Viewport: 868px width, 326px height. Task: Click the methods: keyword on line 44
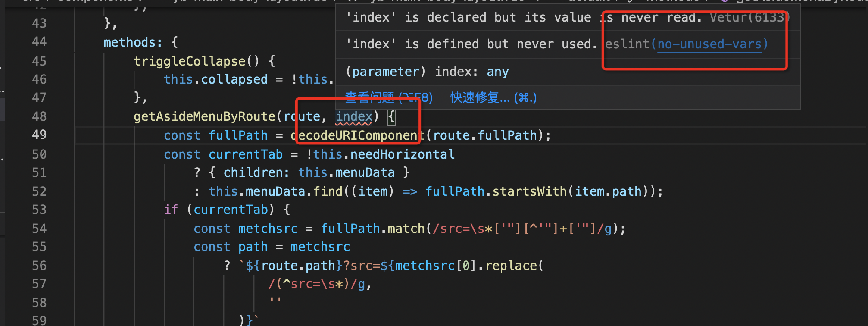[133, 42]
